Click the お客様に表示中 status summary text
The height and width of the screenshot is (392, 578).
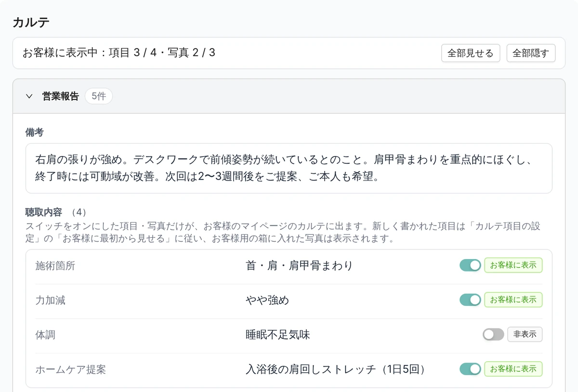pyautogui.click(x=119, y=53)
